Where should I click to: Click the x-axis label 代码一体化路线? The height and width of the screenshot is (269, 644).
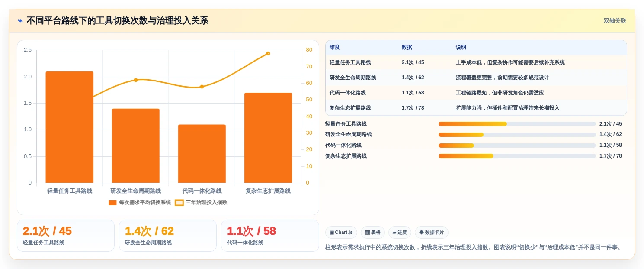coord(202,191)
